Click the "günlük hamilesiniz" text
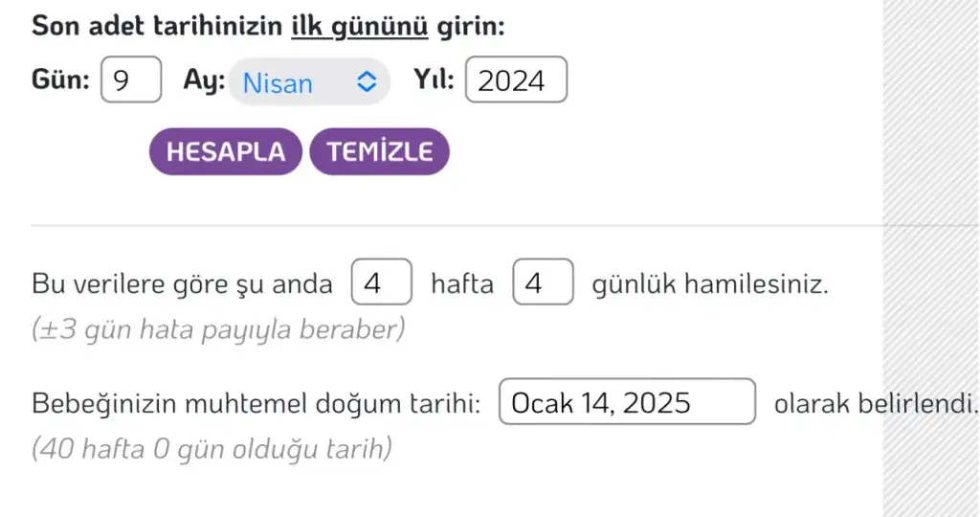 click(x=710, y=284)
